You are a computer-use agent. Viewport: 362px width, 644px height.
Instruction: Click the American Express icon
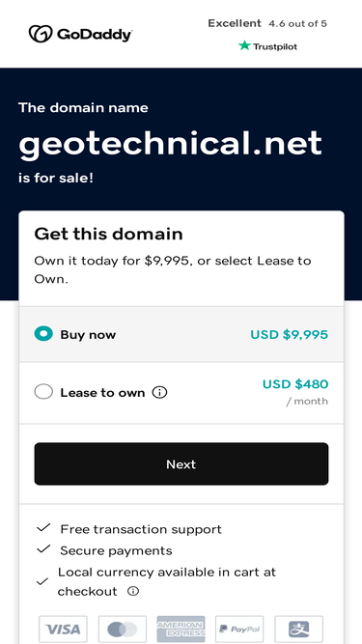181,629
